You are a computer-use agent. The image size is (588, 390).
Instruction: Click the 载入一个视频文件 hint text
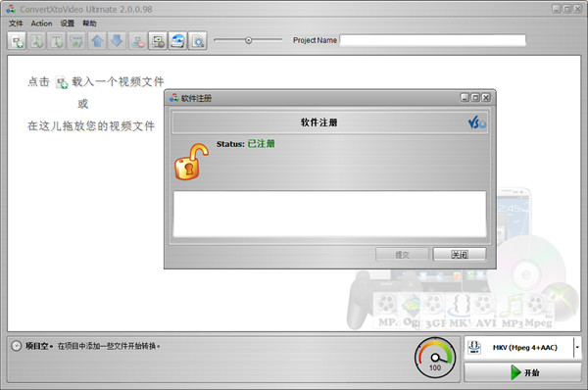[x=118, y=81]
